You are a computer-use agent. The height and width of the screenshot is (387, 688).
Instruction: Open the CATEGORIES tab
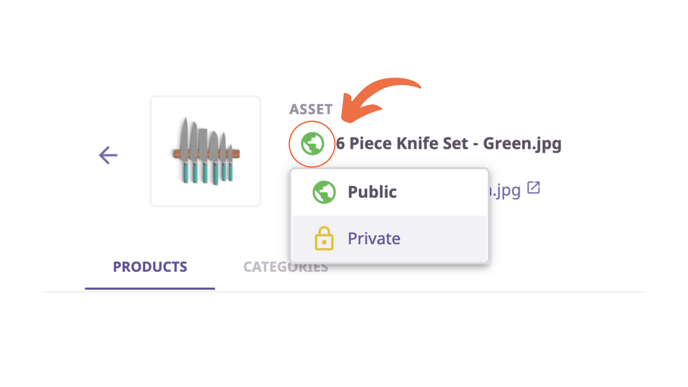click(x=286, y=267)
